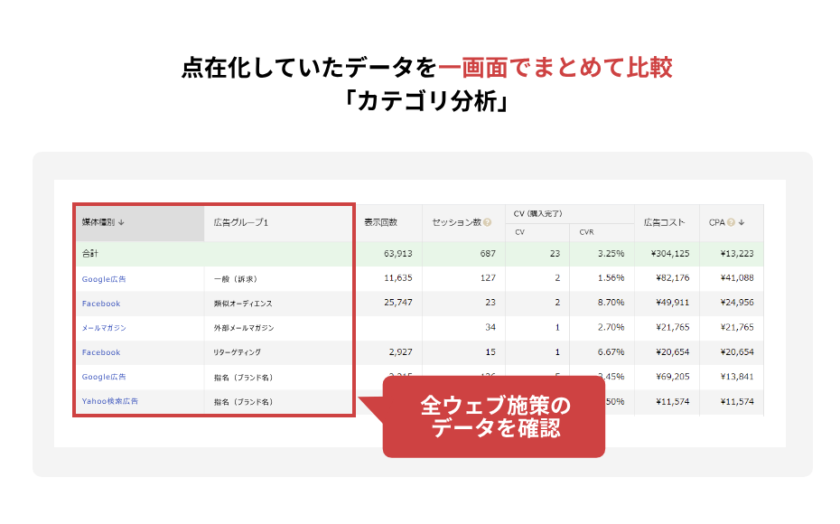
Task: Click the 63,913 total impressions cell
Action: coord(383,254)
